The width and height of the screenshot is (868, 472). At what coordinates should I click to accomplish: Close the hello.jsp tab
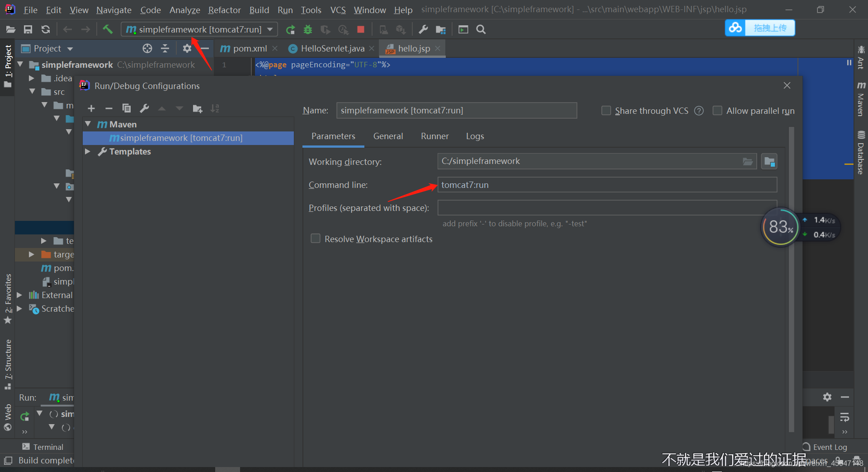pos(438,48)
